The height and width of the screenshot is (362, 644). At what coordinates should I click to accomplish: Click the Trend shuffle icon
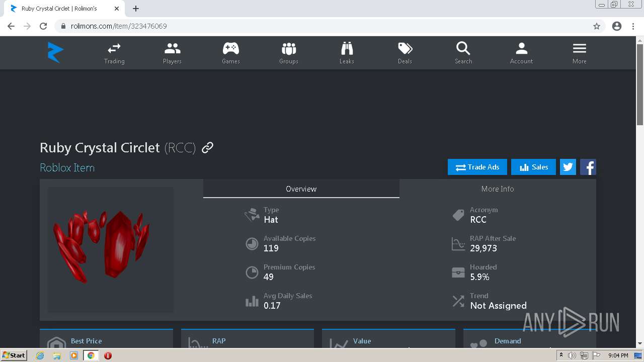click(458, 301)
